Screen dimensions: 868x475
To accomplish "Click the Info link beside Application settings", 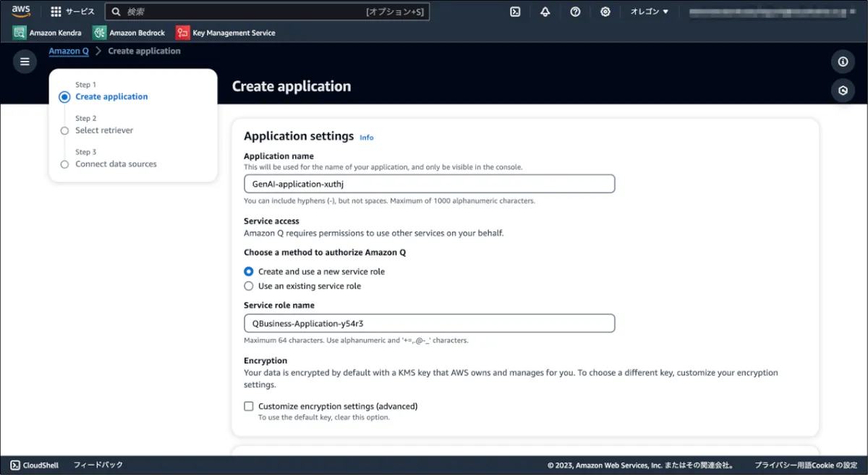I will click(367, 138).
